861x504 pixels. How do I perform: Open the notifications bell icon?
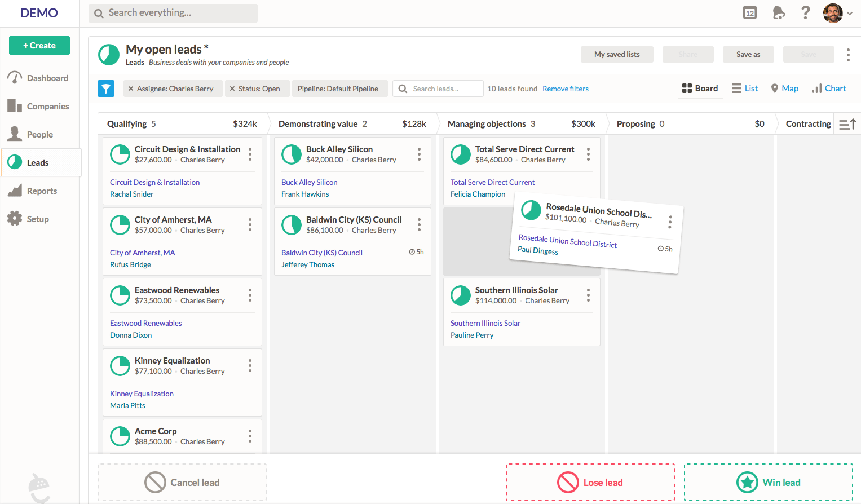[779, 13]
